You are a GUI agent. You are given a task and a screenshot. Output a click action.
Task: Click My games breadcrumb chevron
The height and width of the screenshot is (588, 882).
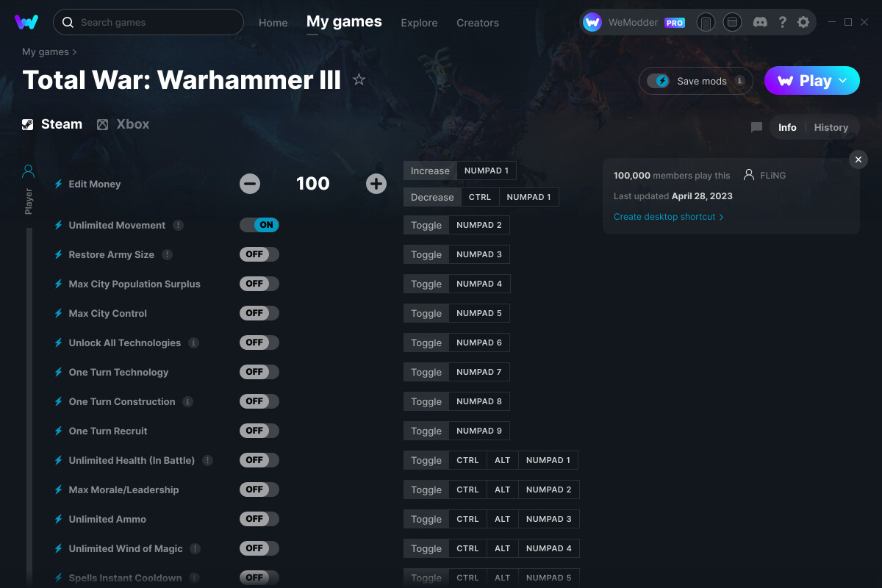[74, 52]
